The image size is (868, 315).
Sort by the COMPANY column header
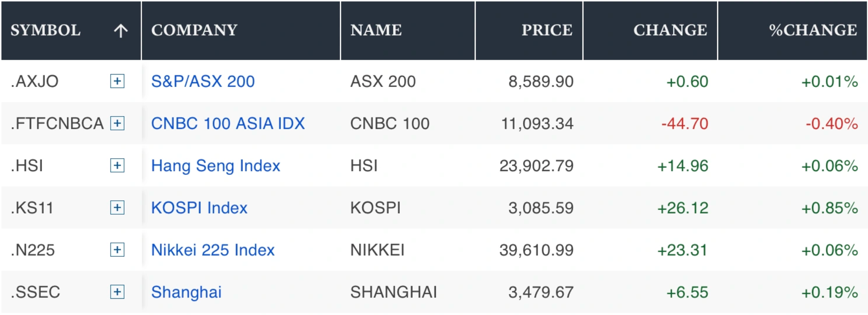194,30
